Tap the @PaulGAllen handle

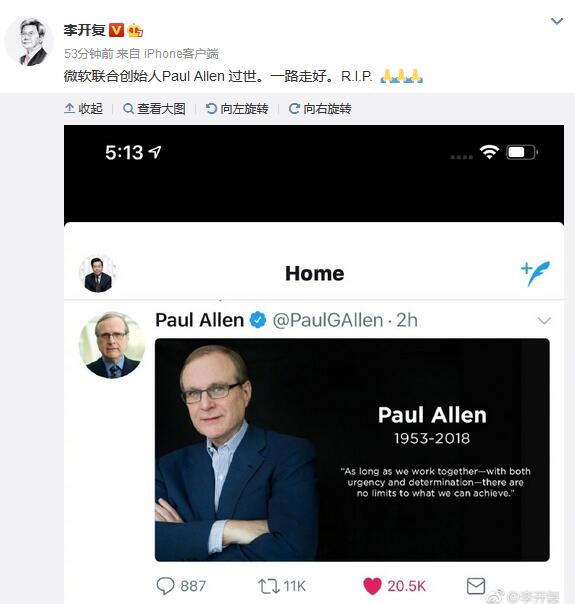pos(328,320)
